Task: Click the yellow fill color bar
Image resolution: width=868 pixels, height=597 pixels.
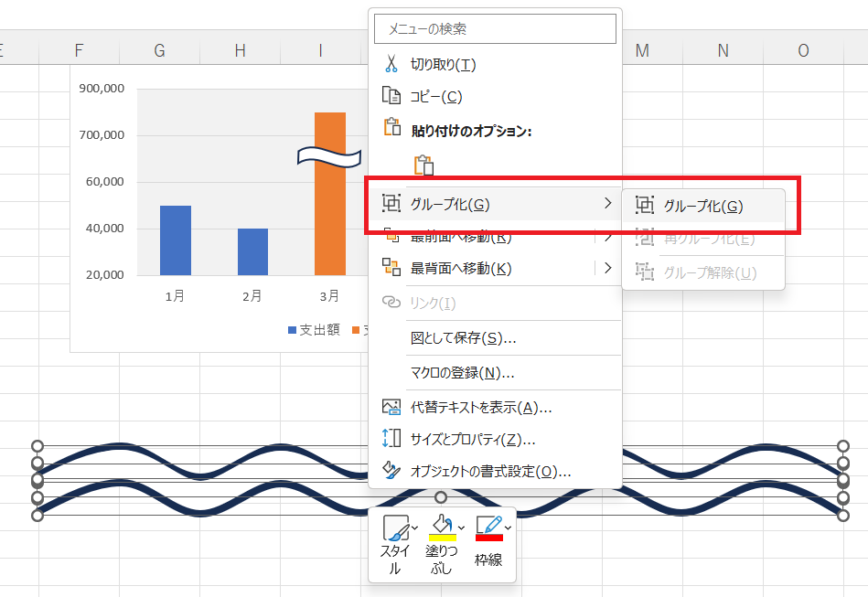Action: click(442, 538)
